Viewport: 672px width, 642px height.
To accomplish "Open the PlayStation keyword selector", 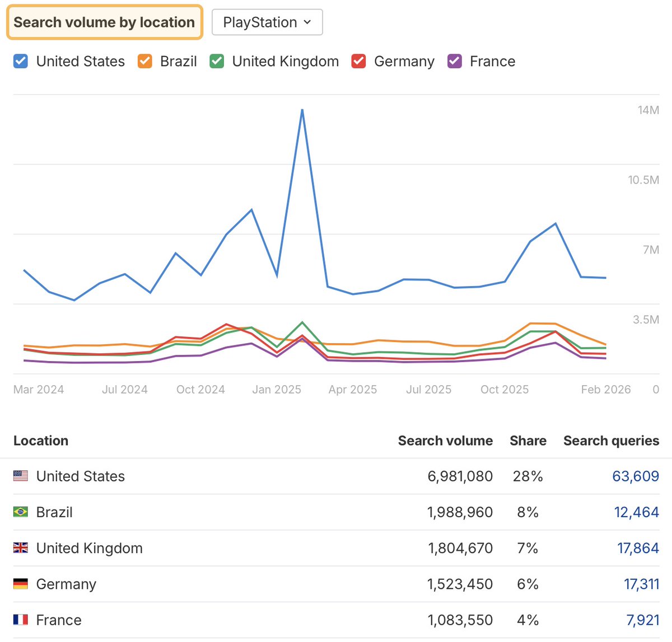I will 267,22.
